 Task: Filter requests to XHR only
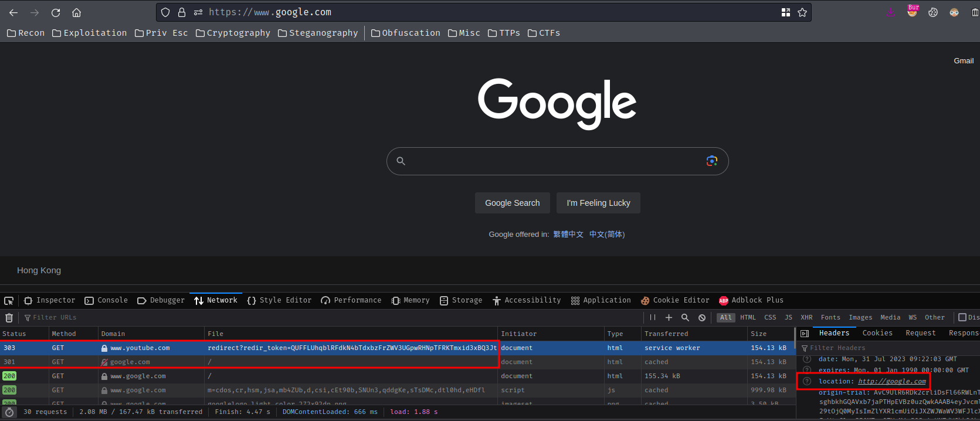[x=806, y=318]
